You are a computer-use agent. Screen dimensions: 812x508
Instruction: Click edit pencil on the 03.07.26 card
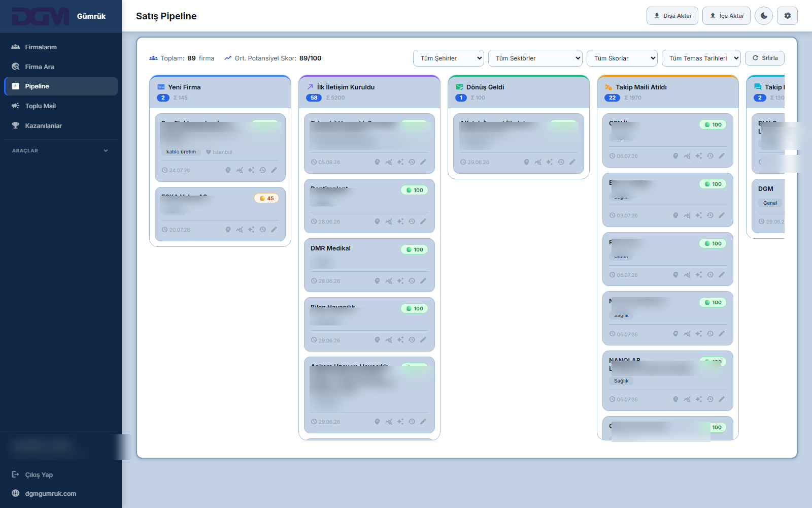click(x=722, y=215)
